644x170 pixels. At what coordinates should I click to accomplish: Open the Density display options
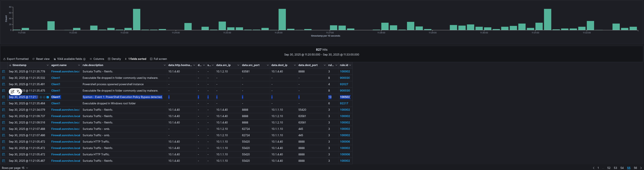pos(114,59)
